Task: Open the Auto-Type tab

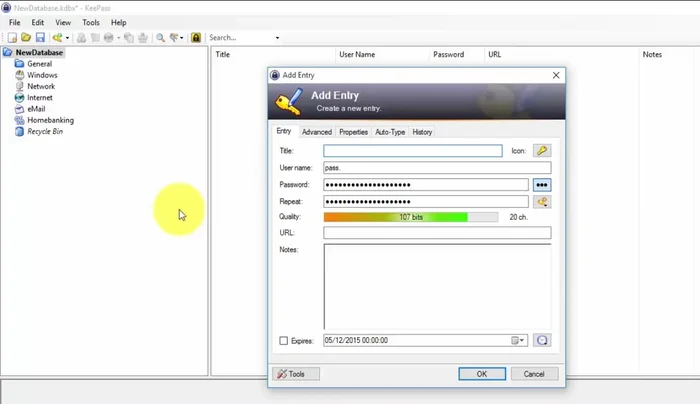Action: coord(390,132)
